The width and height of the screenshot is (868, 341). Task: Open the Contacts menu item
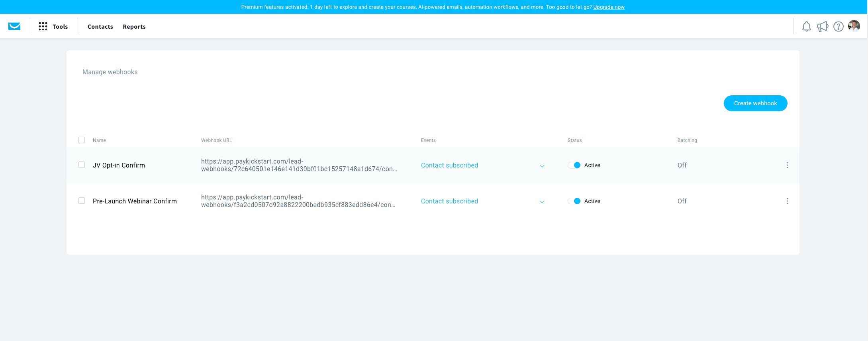coord(100,26)
